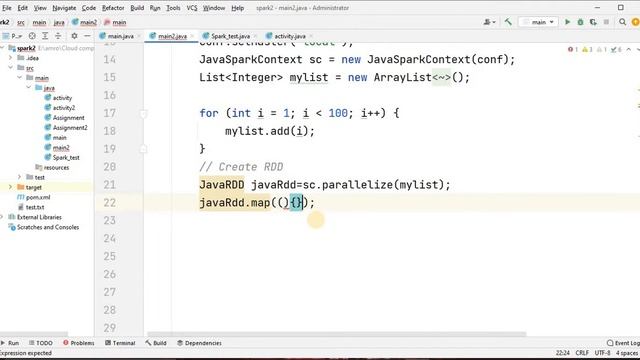This screenshot has height=360, width=640.
Task: Open the TODO tool window
Action: [40, 343]
